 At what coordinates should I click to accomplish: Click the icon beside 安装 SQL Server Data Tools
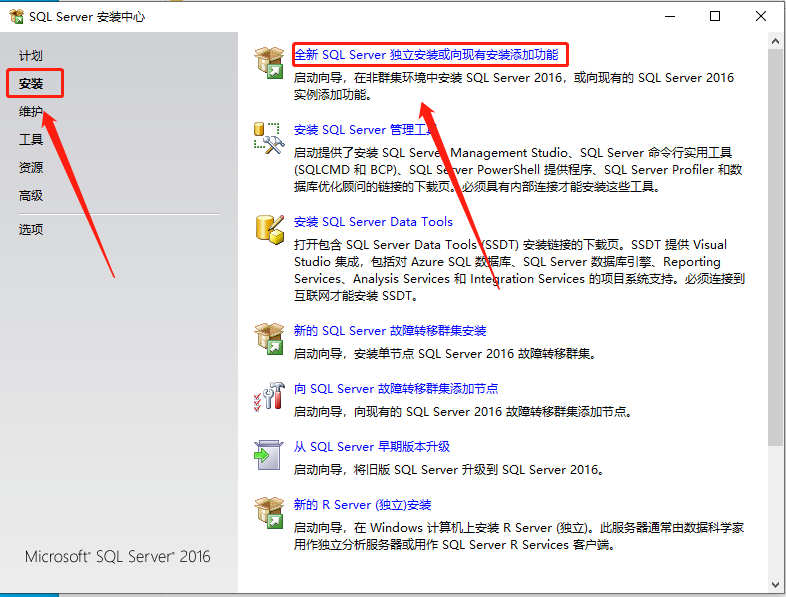(x=270, y=230)
